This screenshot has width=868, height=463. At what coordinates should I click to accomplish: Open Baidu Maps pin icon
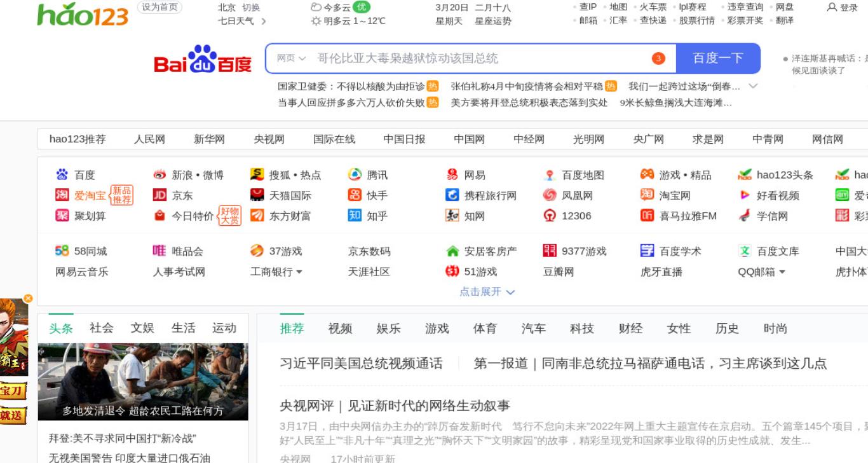[x=550, y=175]
